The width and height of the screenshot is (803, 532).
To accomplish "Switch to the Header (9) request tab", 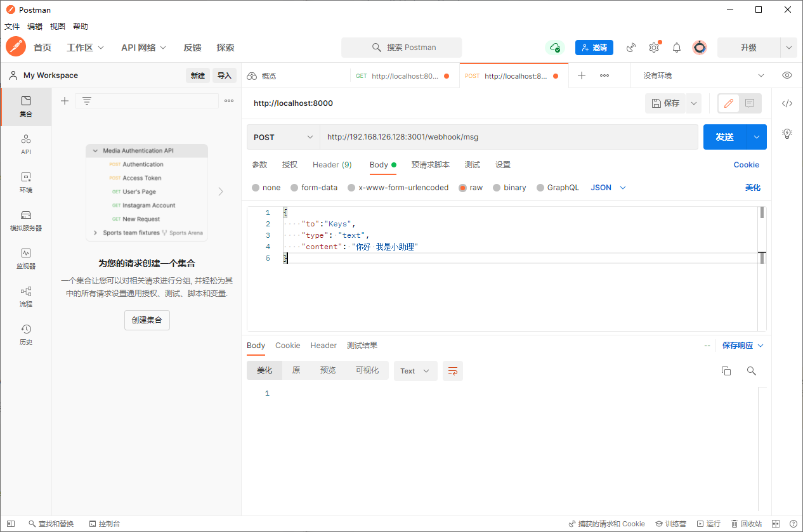I will click(332, 165).
